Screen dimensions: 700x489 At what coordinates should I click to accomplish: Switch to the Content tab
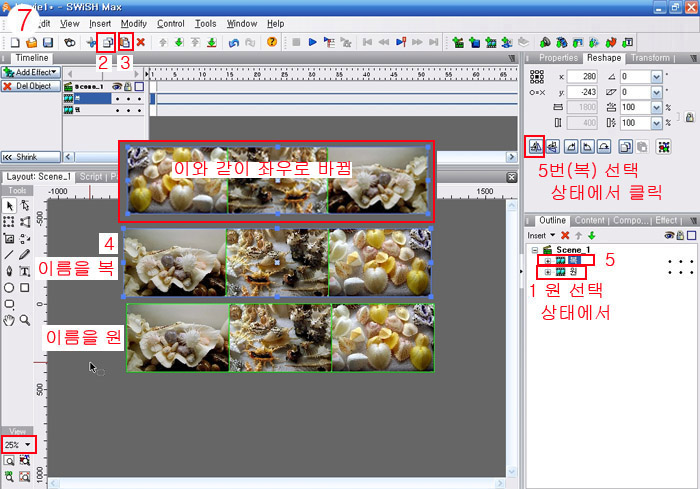click(590, 220)
